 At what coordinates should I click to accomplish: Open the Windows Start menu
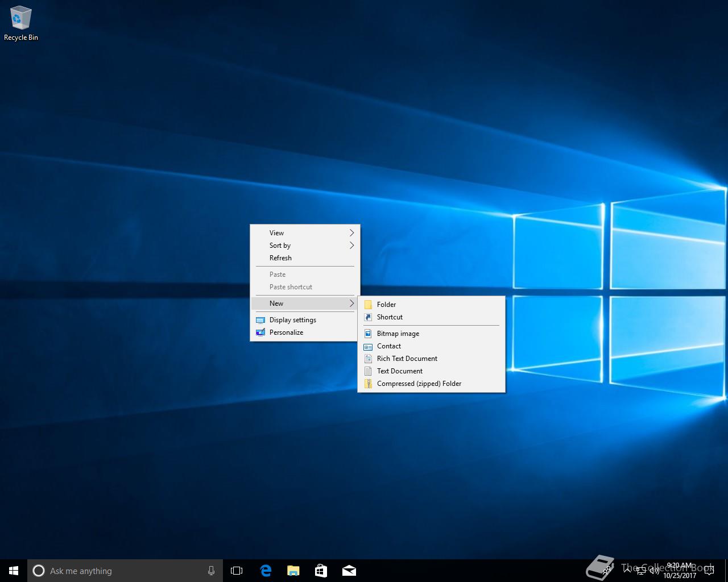14,571
